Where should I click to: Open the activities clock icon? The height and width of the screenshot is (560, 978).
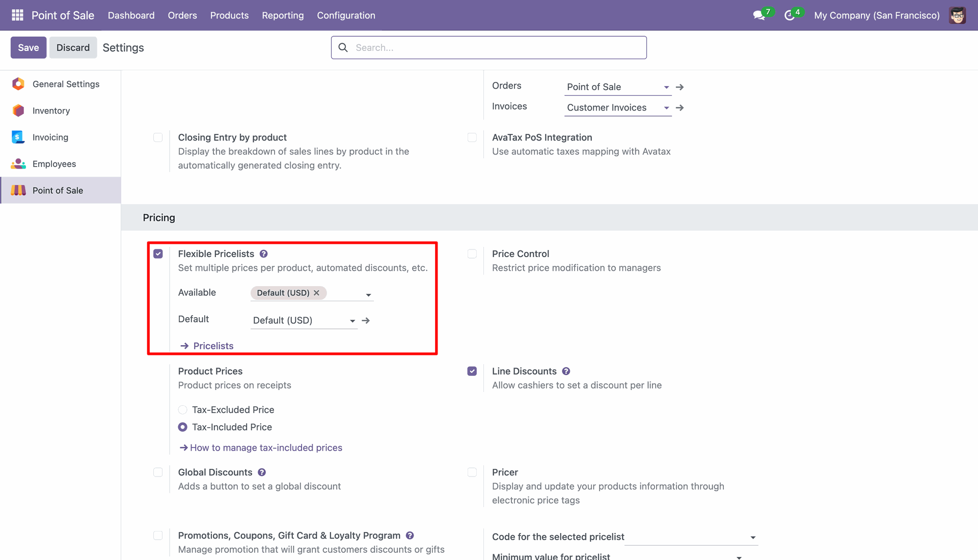790,15
